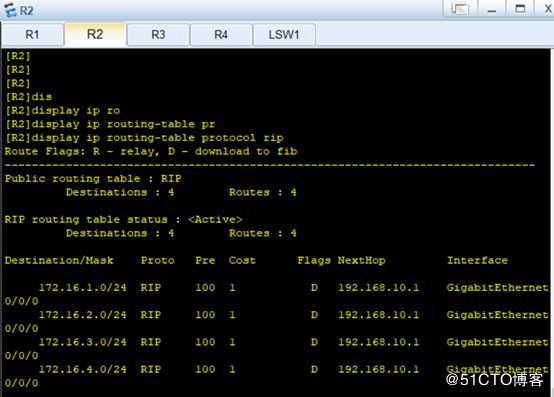Select the R2 tab
Image resolution: width=554 pixels, height=397 pixels.
(x=95, y=34)
